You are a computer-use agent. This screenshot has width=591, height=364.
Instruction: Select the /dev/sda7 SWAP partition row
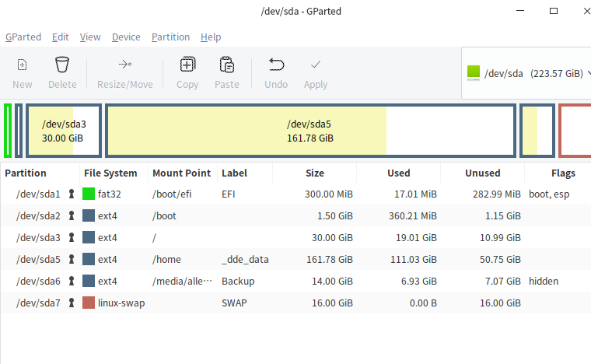coord(233,303)
